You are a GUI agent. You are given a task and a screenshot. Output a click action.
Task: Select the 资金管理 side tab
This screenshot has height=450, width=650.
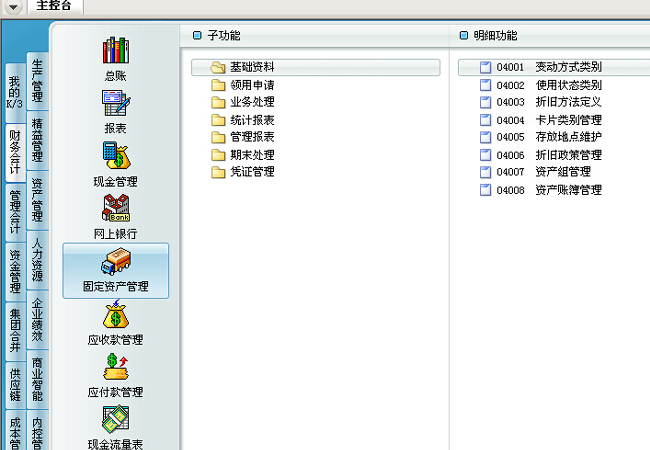point(15,271)
